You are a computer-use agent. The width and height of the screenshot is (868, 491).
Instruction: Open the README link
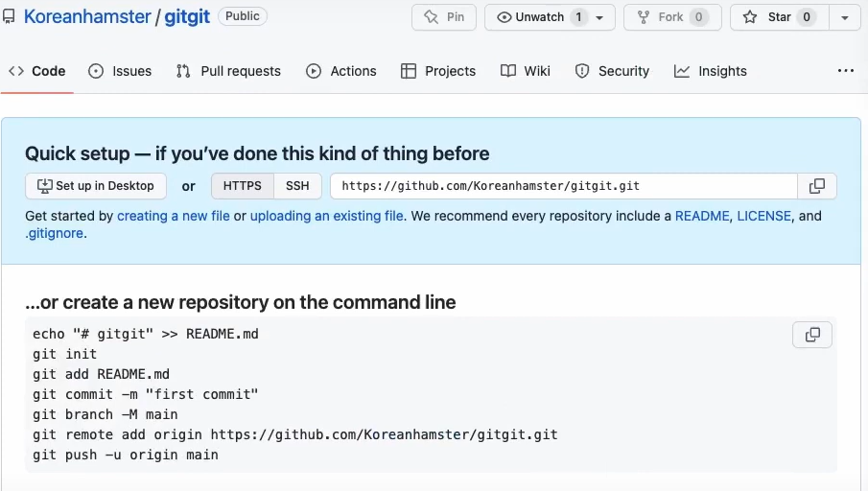tap(702, 216)
